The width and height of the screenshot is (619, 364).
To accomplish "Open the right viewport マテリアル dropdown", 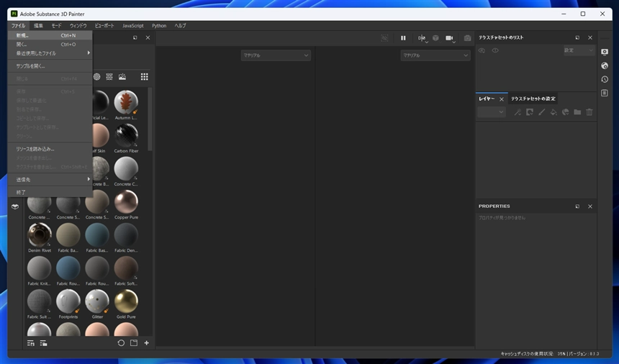I will tap(435, 55).
